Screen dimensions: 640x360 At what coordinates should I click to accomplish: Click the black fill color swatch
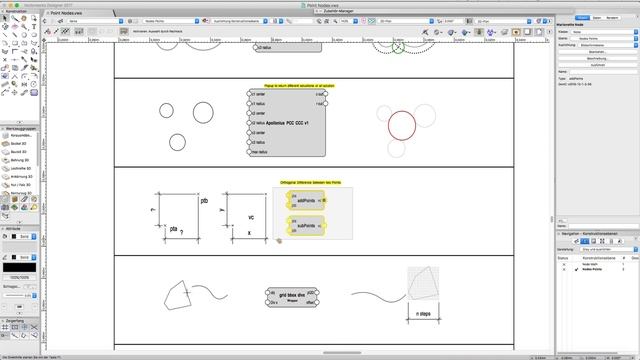point(14,236)
